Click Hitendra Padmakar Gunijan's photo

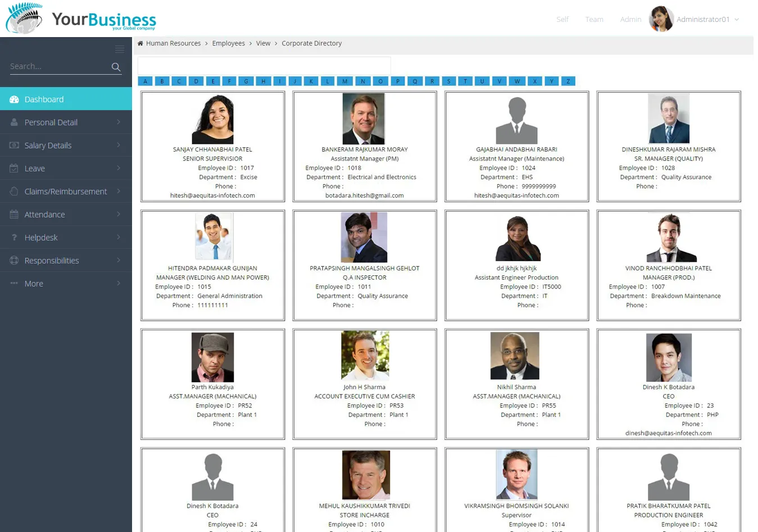coord(214,237)
